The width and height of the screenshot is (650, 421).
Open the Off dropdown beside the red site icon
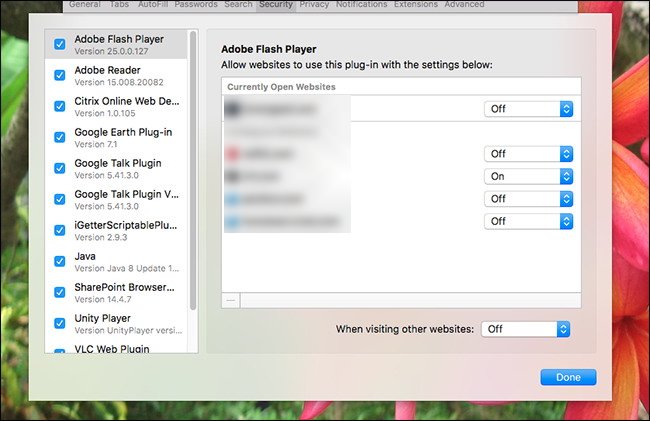[x=529, y=154]
